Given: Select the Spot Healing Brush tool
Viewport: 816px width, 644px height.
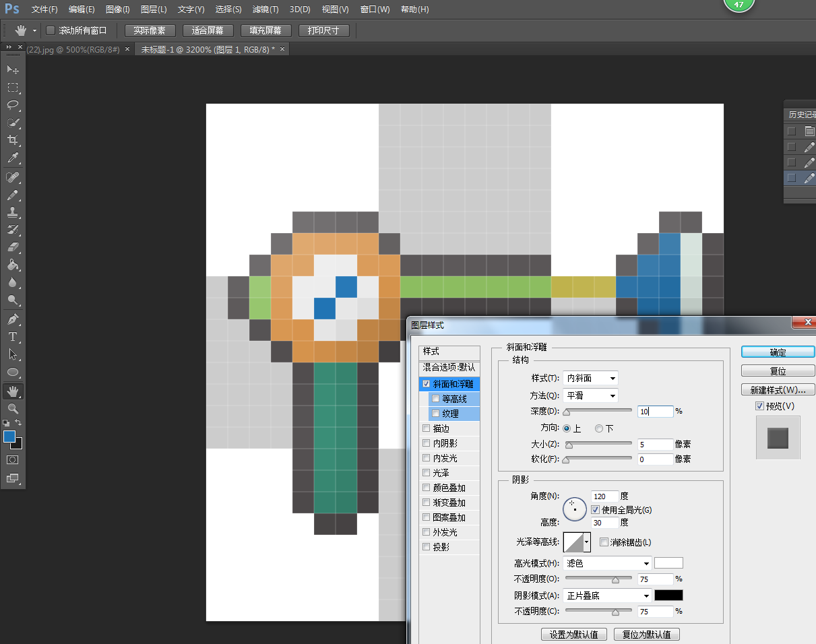Looking at the screenshot, I should tap(13, 177).
